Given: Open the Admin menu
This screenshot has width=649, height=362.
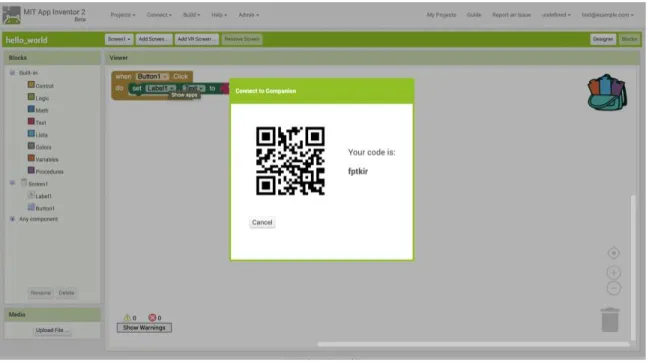Looking at the screenshot, I should point(248,15).
